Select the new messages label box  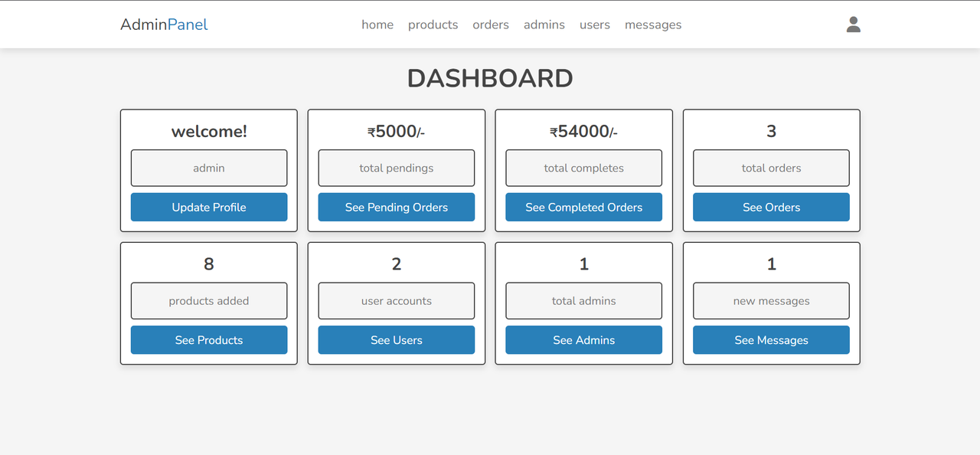pyautogui.click(x=771, y=301)
